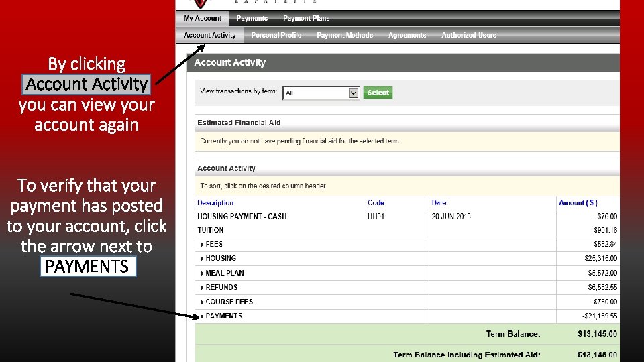Click the -$21,169.55 payments amount
This screenshot has width=644, height=362.
coord(600,316)
